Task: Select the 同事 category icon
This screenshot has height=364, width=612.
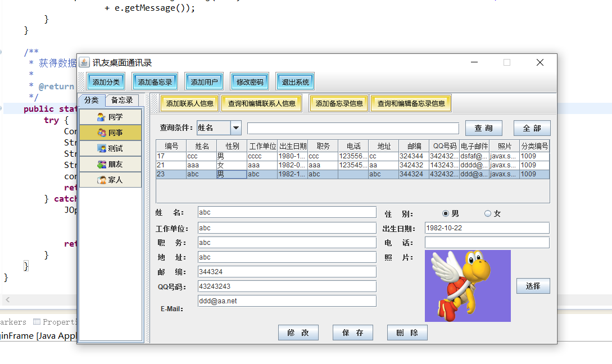Action: click(x=101, y=133)
